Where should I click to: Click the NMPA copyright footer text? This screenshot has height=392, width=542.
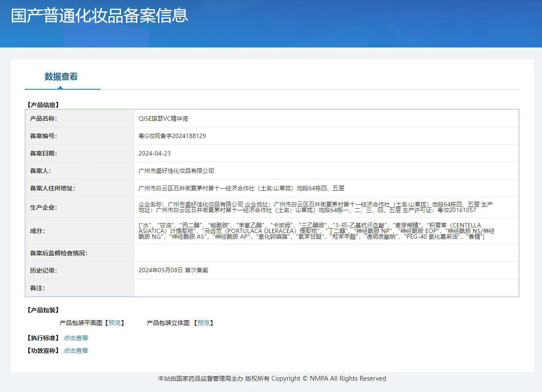pyautogui.click(x=271, y=378)
